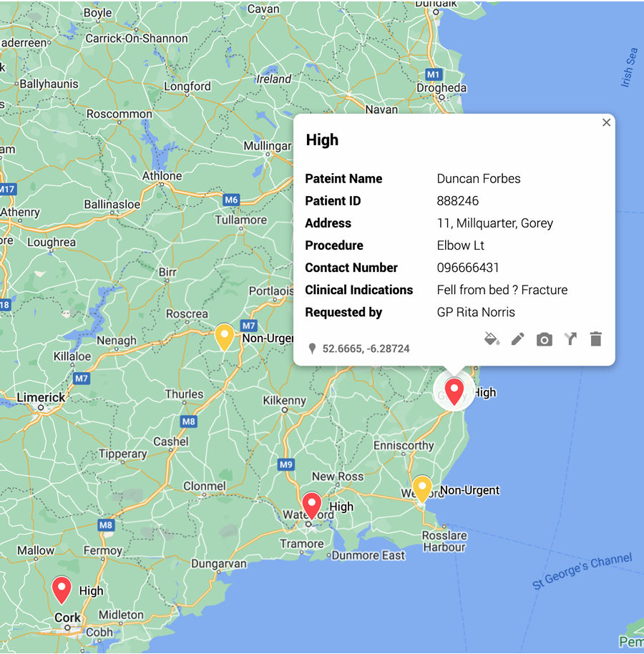Select the red High marker at Waterford
The height and width of the screenshot is (654, 644).
point(311,505)
